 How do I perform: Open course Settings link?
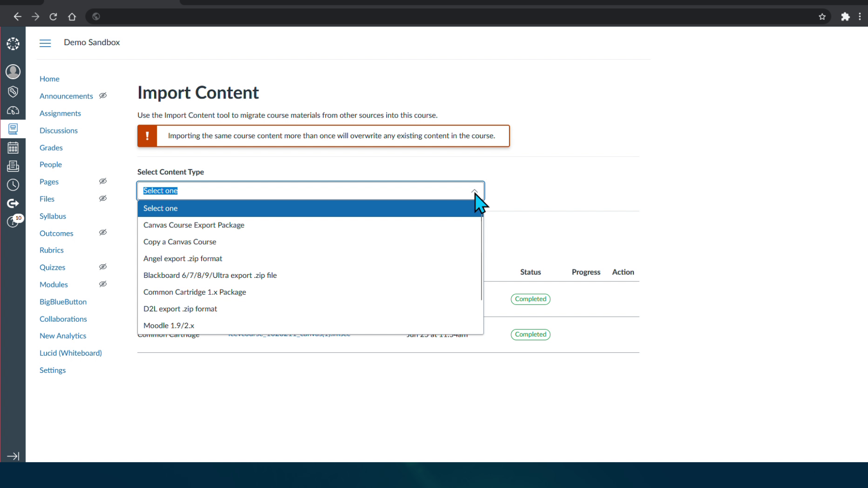[x=52, y=370]
